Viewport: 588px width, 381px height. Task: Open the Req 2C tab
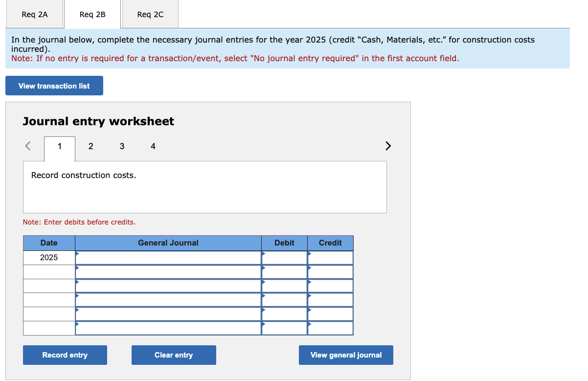(x=150, y=14)
